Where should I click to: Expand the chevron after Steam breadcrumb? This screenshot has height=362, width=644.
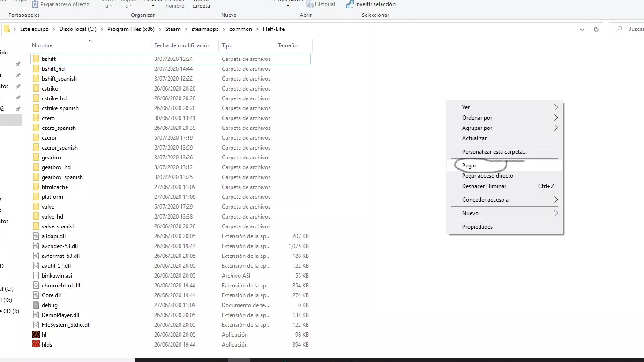point(187,29)
